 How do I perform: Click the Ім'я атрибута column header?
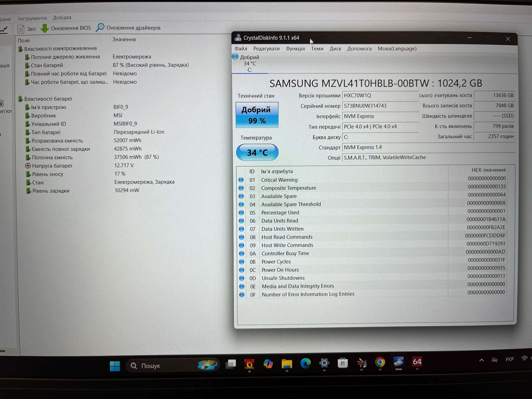(x=277, y=171)
